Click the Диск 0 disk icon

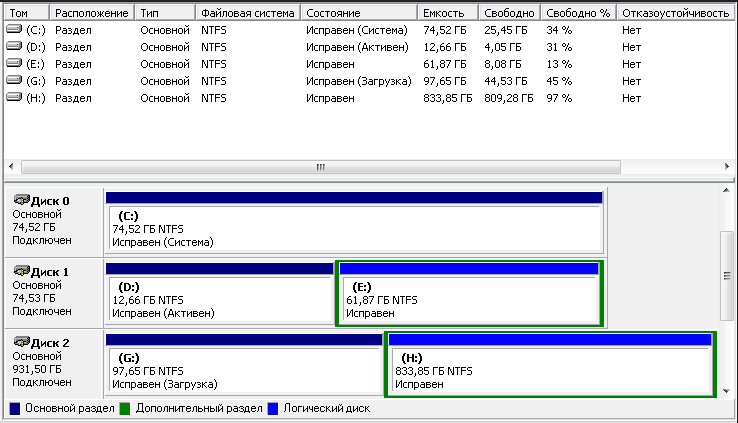[21, 200]
